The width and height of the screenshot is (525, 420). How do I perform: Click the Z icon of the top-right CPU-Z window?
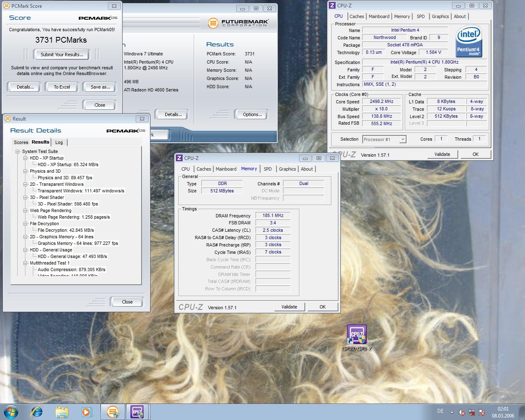pyautogui.click(x=332, y=6)
